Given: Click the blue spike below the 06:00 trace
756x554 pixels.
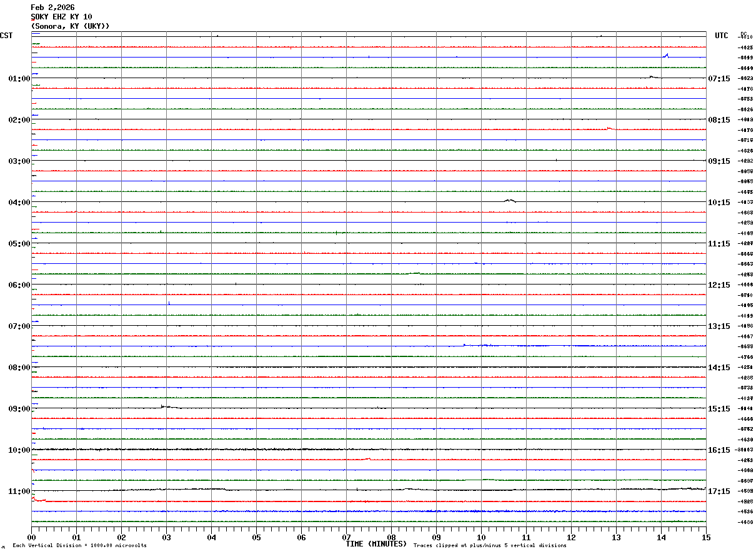Looking at the screenshot, I should click(169, 303).
